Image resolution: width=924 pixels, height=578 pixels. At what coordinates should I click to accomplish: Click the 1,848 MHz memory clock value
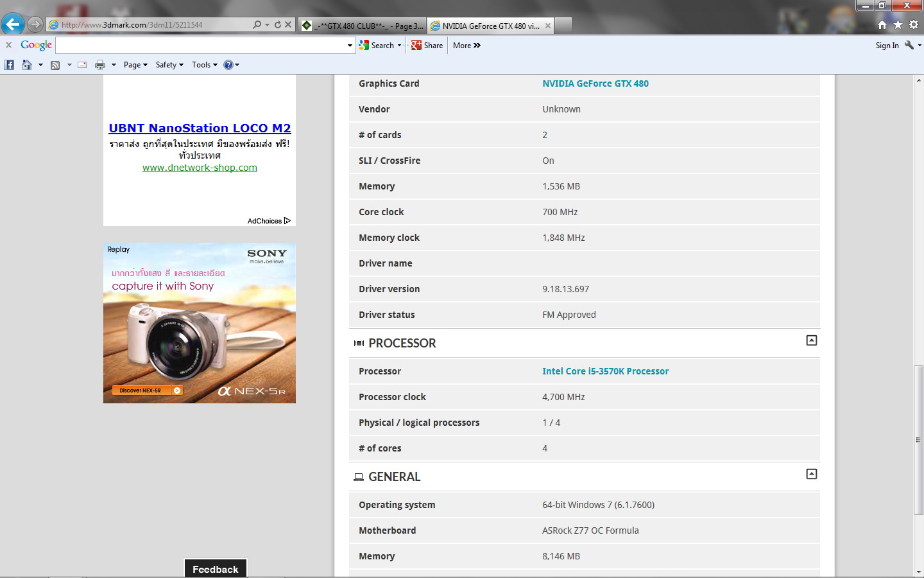point(563,238)
